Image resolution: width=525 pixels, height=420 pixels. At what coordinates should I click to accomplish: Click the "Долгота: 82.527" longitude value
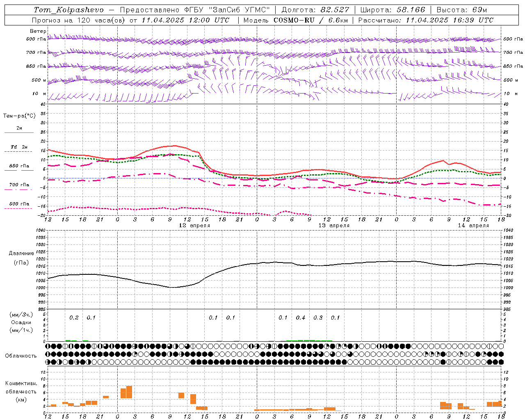pos(315,10)
